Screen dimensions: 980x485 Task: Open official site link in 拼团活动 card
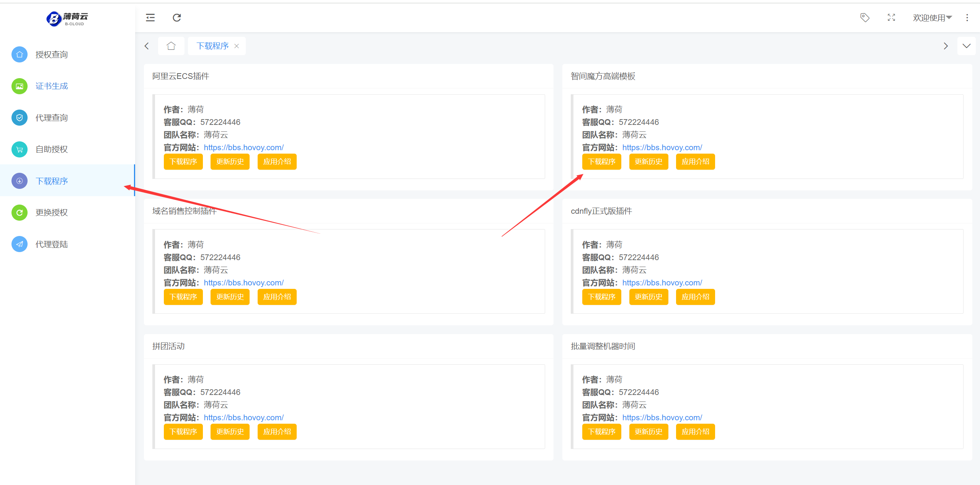point(244,418)
